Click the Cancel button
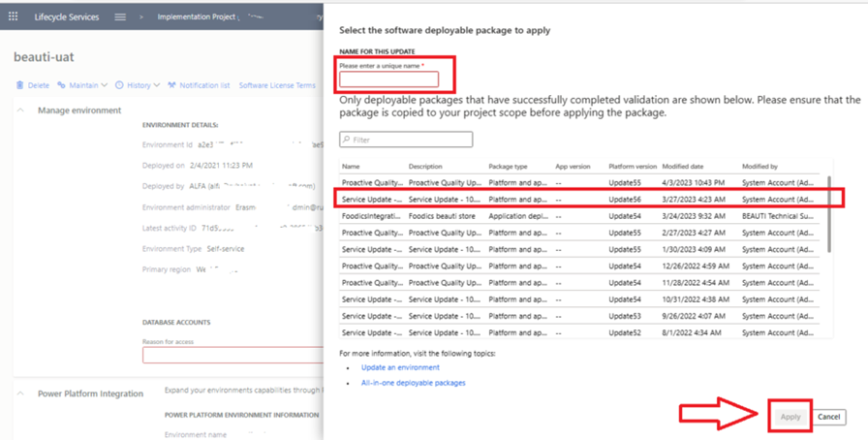Image resolution: width=868 pixels, height=440 pixels. click(x=828, y=417)
